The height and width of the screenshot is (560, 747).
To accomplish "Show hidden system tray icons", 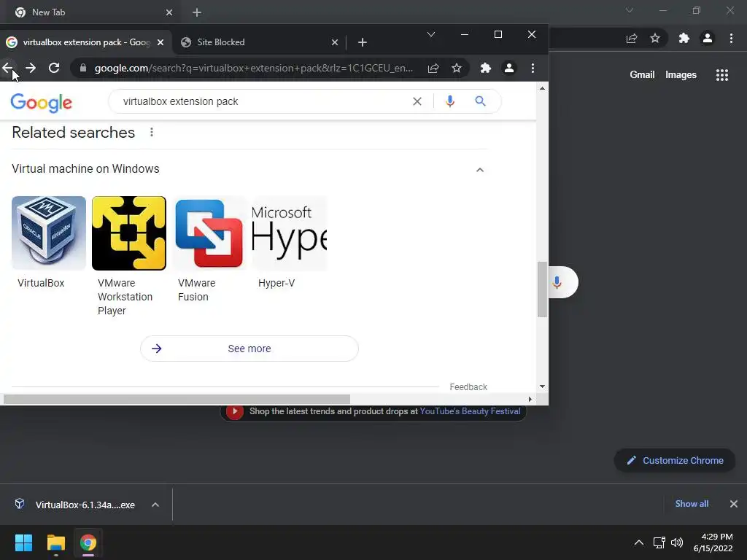I will pyautogui.click(x=639, y=542).
